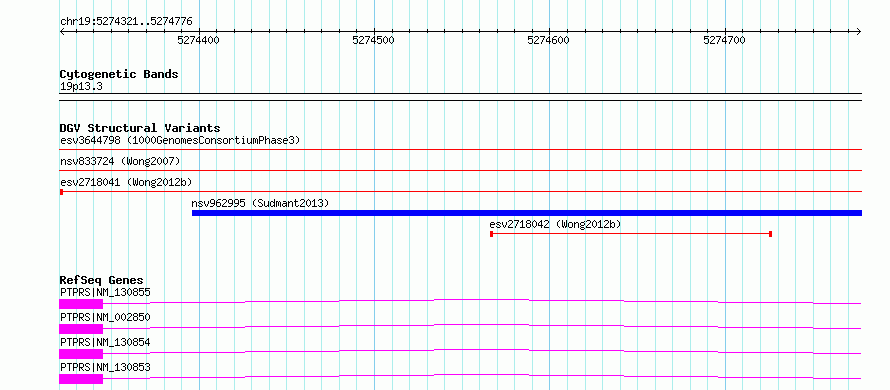Click the DGV Structural Variants track heading
The width and height of the screenshot is (890, 390).
pyautogui.click(x=140, y=128)
